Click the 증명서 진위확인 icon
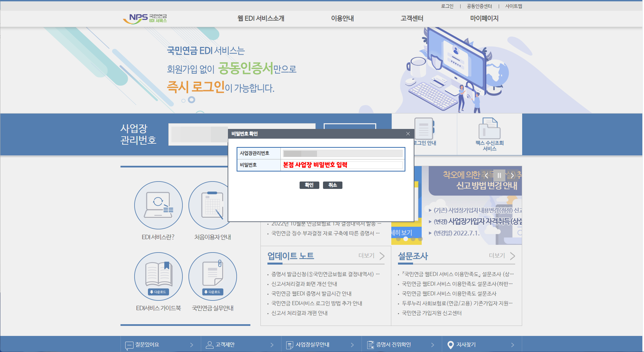This screenshot has width=644, height=352. (x=370, y=345)
